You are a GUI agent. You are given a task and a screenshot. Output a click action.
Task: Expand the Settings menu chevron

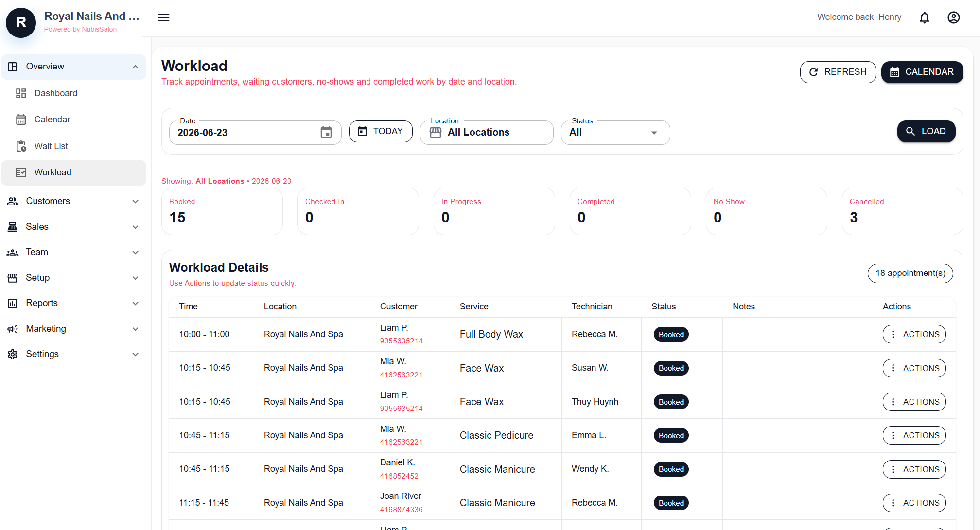(x=136, y=354)
